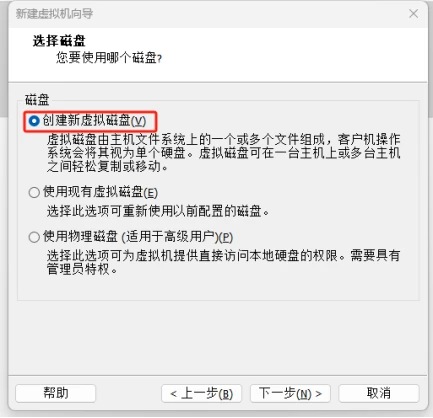Go back with 上一步(B) button
433x418 pixels.
pos(201,393)
